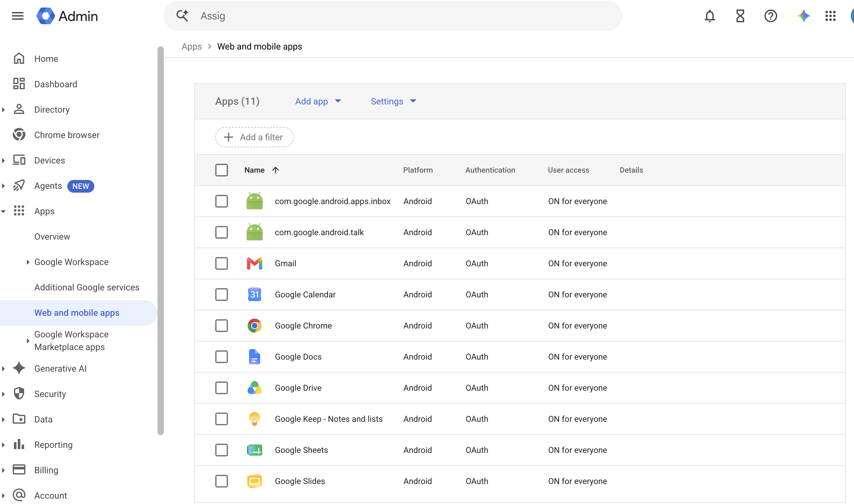This screenshot has width=854, height=504.
Task: Select the Google Drive row checkbox
Action: pyautogui.click(x=222, y=388)
